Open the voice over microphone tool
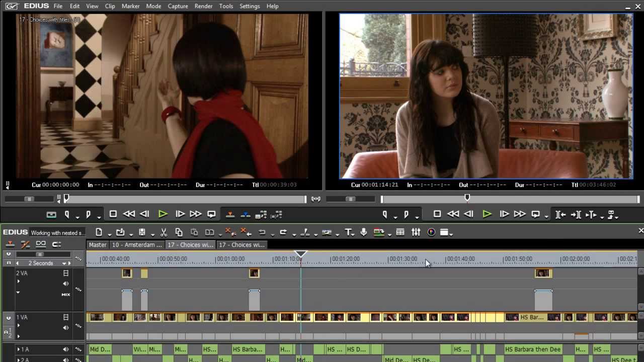This screenshot has height=362, width=644. pos(364,232)
